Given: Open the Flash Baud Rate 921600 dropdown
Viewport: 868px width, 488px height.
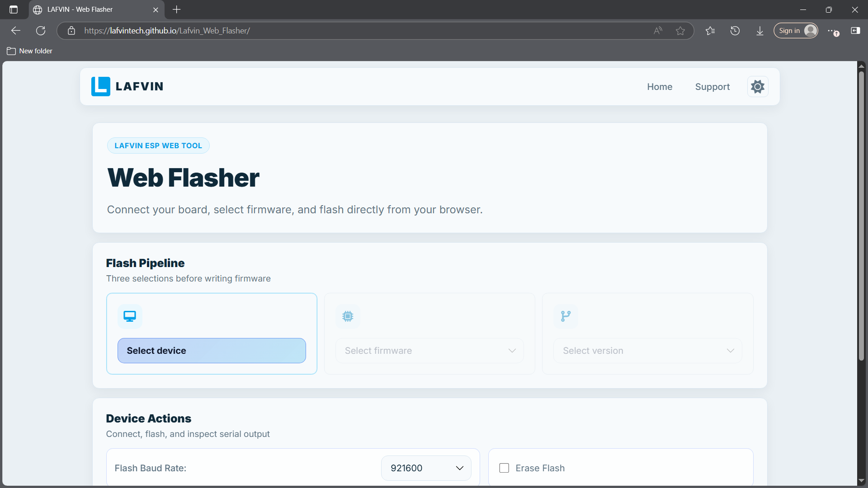Looking at the screenshot, I should [426, 468].
